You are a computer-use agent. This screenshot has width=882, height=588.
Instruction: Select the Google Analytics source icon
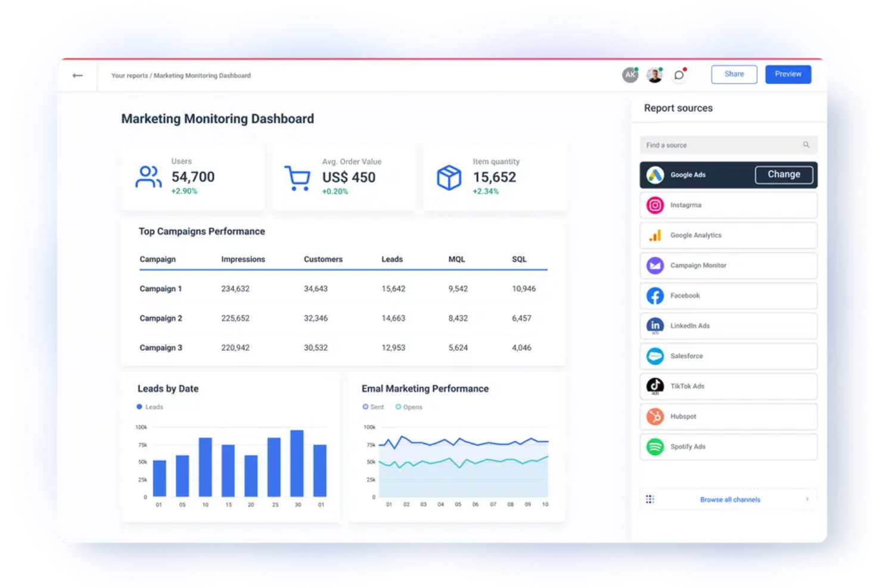click(x=655, y=235)
